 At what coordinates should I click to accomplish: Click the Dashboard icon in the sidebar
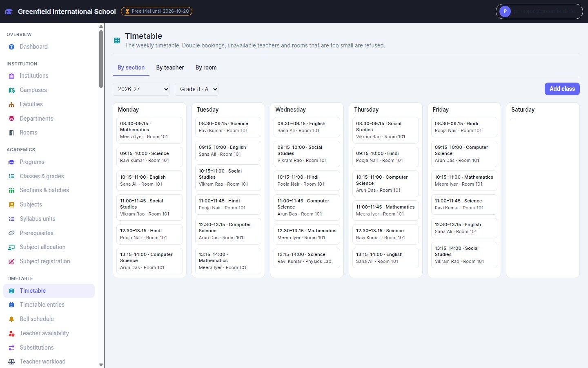click(11, 47)
